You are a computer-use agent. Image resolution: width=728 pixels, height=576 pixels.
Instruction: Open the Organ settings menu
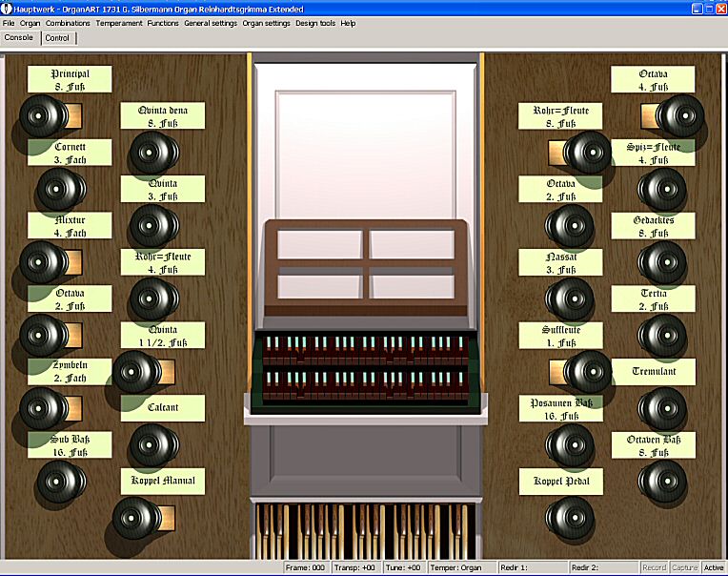[x=266, y=23]
